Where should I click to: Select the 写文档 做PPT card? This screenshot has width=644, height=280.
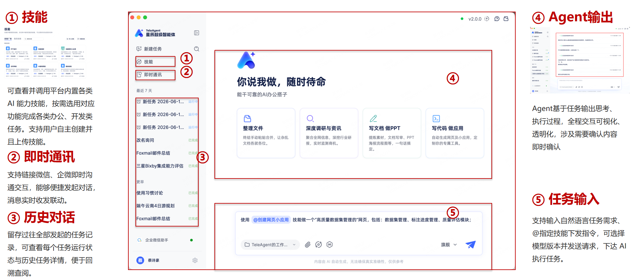[x=392, y=133]
